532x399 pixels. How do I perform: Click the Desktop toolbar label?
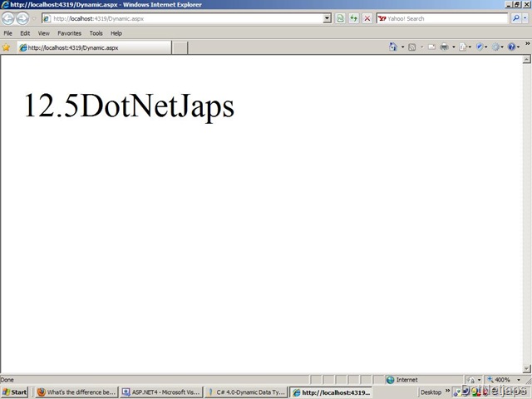431,392
